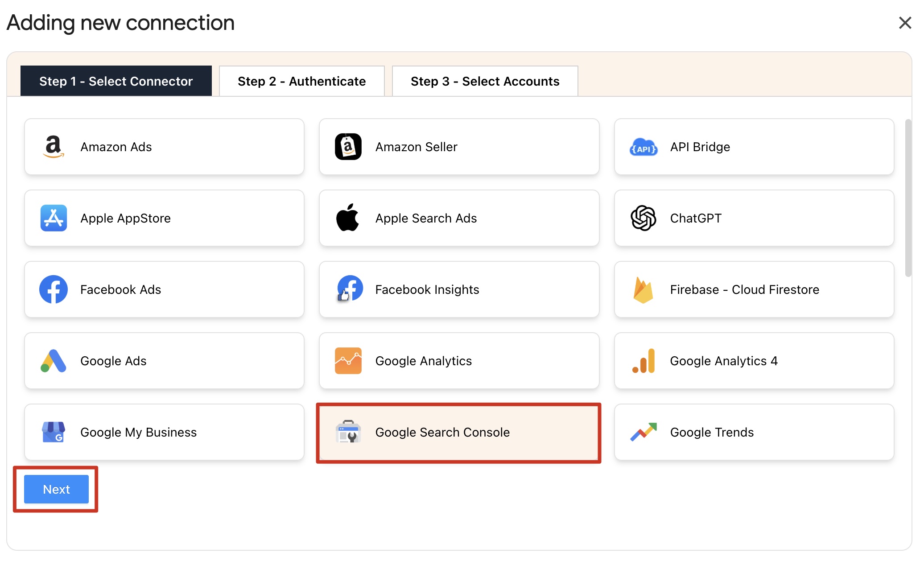The image size is (924, 561).
Task: Click the connector list vertical scrollbar
Action: [x=908, y=198]
